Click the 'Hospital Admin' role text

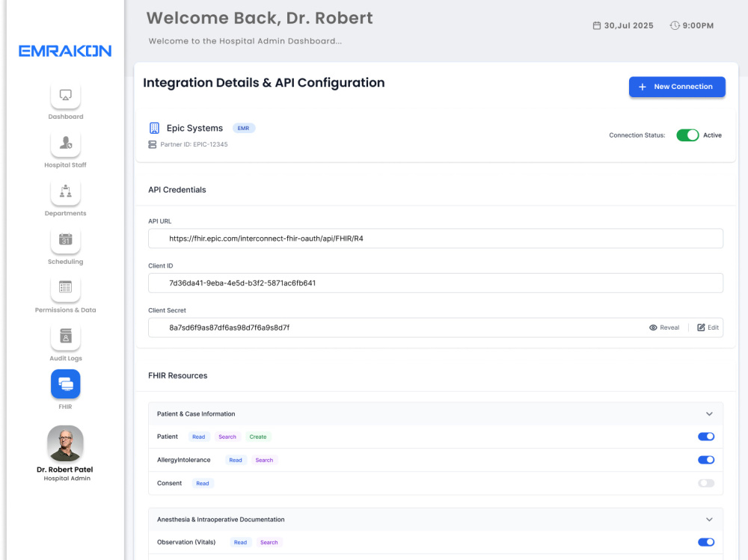67,479
